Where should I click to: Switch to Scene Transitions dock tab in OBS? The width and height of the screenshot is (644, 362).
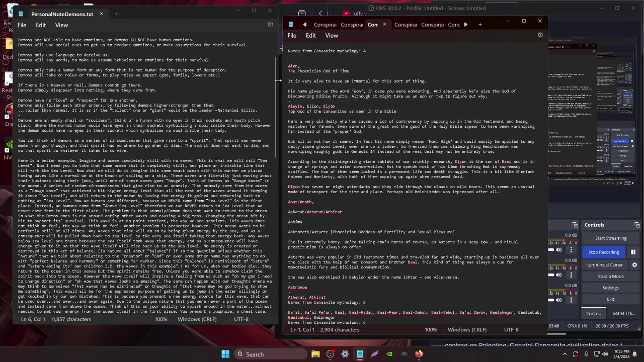[624, 313]
